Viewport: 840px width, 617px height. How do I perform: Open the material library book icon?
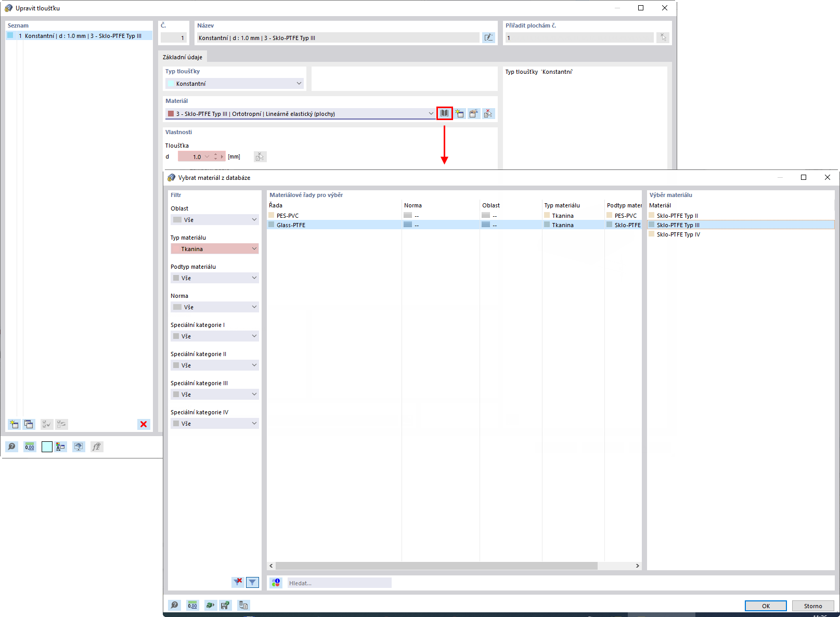tap(444, 113)
